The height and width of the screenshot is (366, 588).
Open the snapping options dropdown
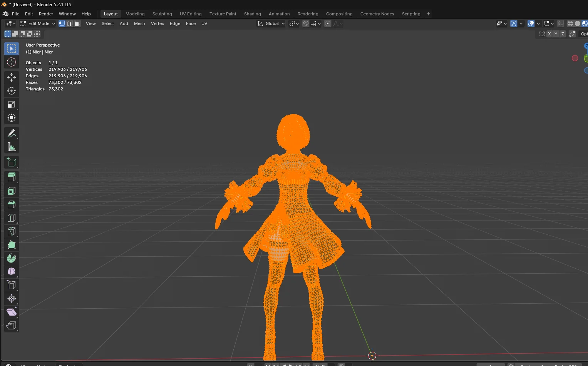click(316, 23)
